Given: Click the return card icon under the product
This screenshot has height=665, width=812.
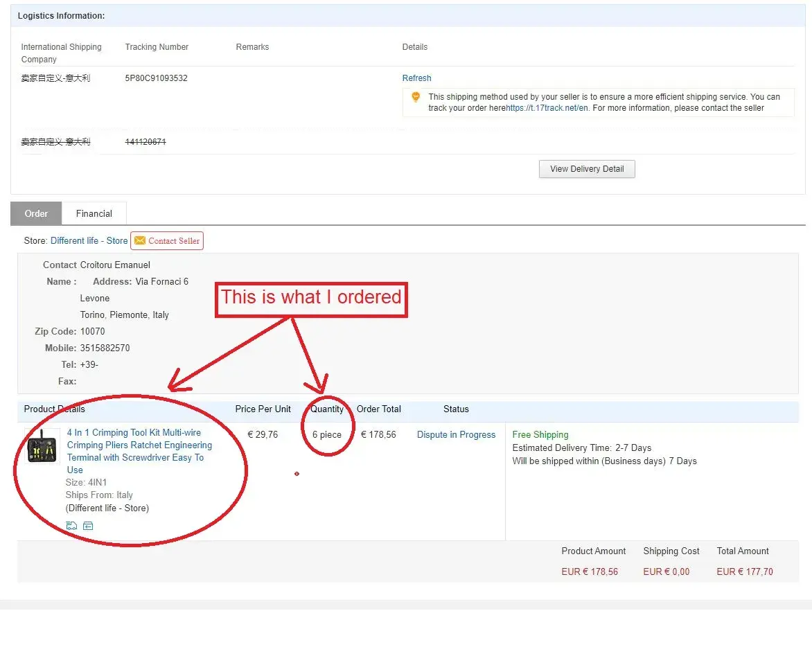Looking at the screenshot, I should pos(88,526).
